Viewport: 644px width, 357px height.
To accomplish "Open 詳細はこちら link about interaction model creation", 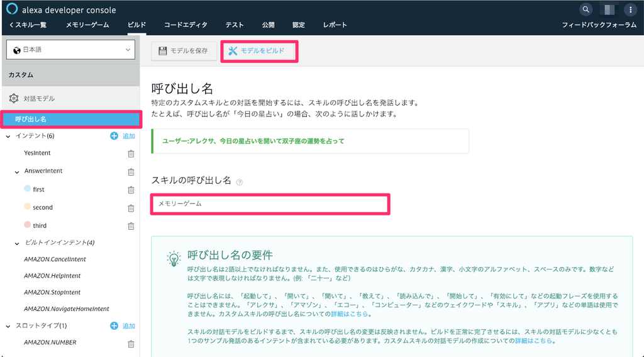I will click(x=533, y=341).
